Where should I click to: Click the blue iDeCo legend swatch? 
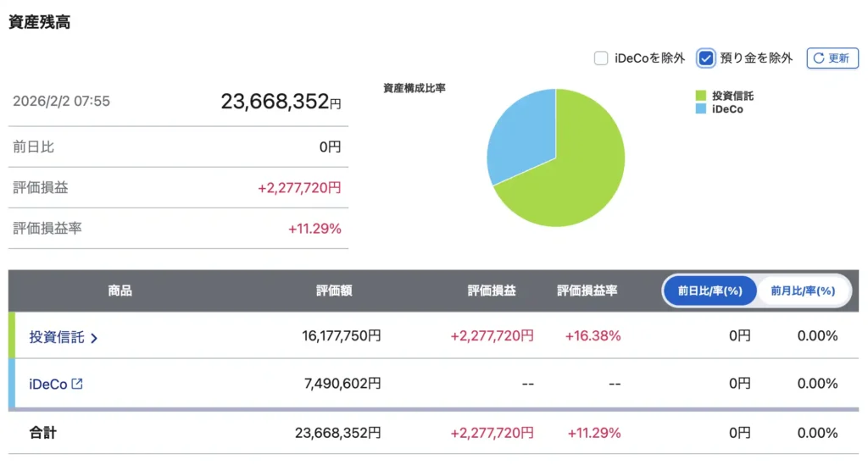pos(701,109)
